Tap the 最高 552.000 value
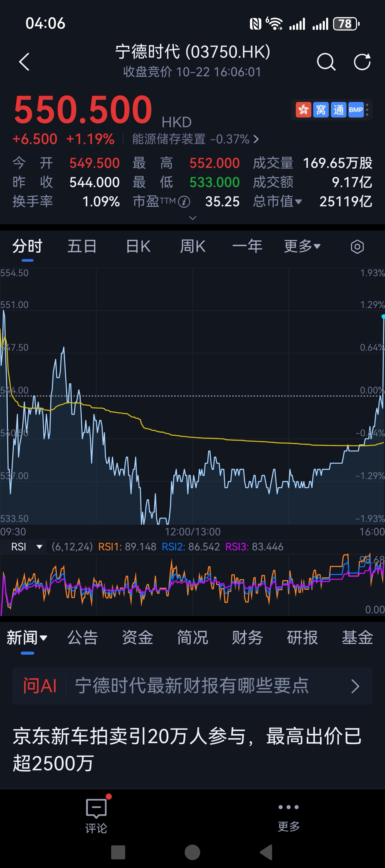This screenshot has height=868, width=385. tap(214, 163)
